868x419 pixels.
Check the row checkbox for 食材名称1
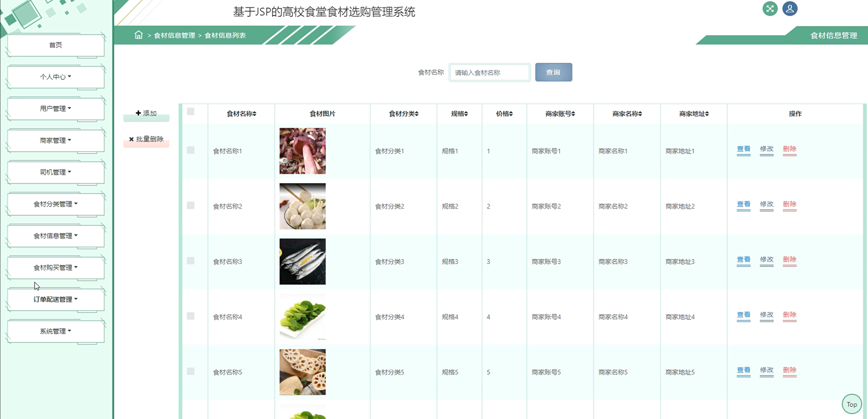click(x=191, y=150)
